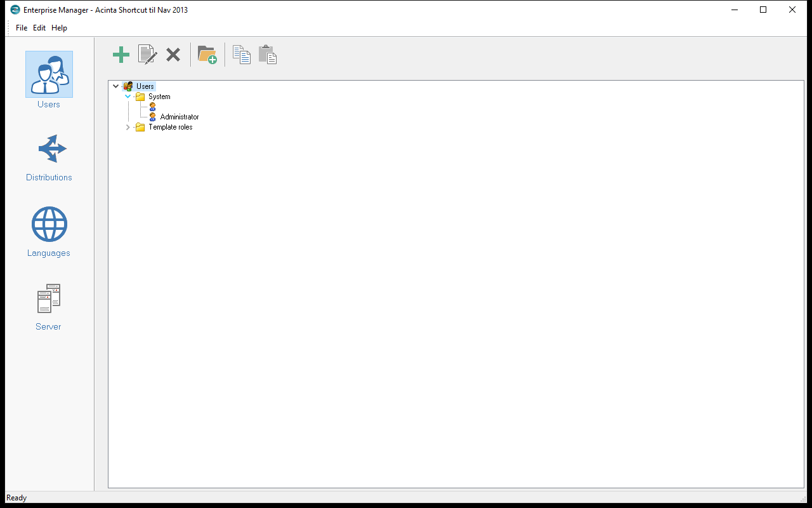Click the Copy toolbar icon
The height and width of the screenshot is (508, 812).
[242, 55]
